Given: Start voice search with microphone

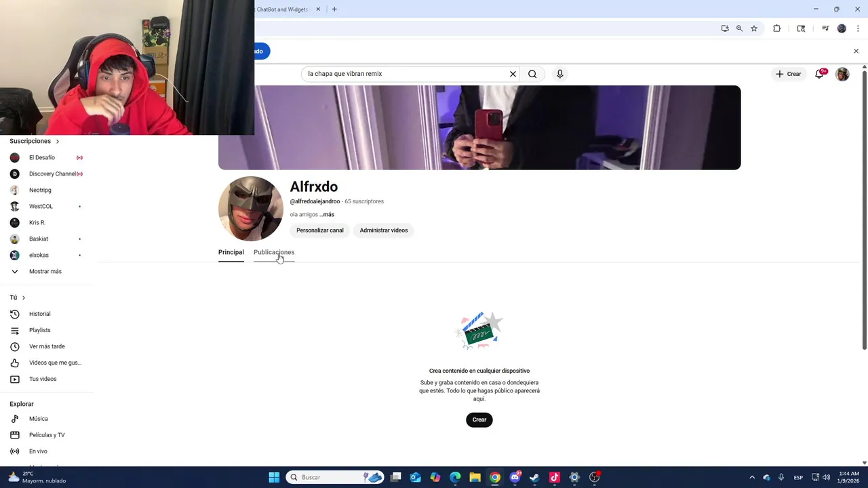Looking at the screenshot, I should pos(559,74).
